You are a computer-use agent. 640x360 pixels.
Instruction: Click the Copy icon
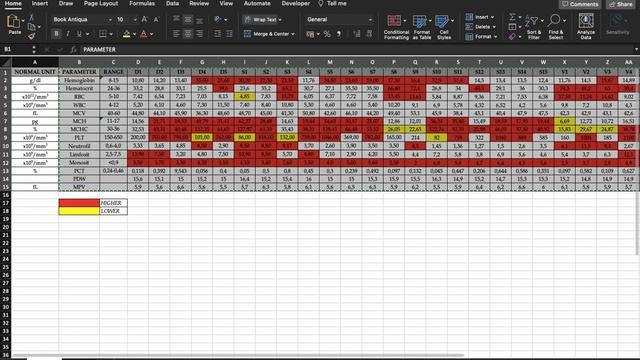tap(31, 27)
